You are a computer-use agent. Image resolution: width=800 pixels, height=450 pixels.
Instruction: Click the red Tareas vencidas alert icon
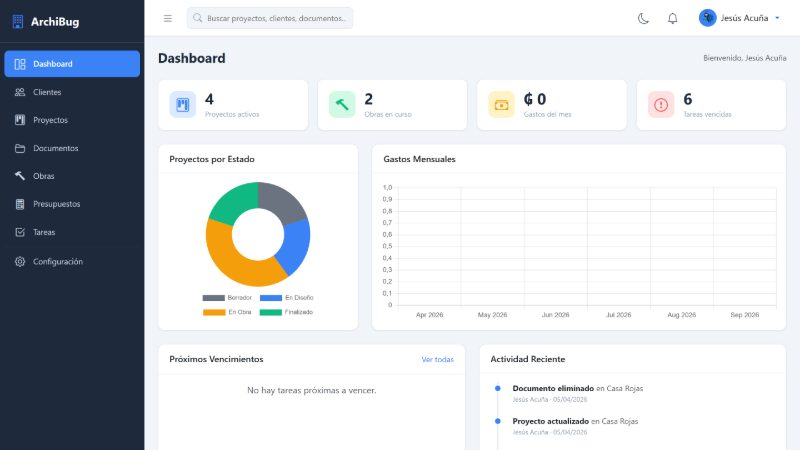click(661, 105)
